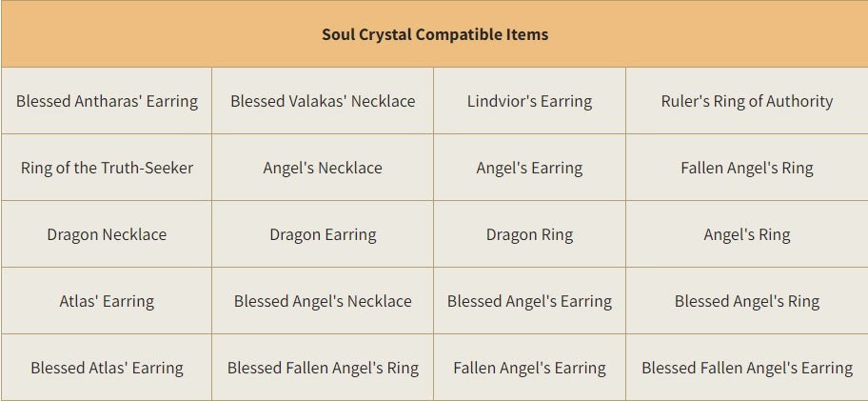Click the Soul Crystal Compatible Items header
The image size is (868, 401).
click(x=435, y=34)
